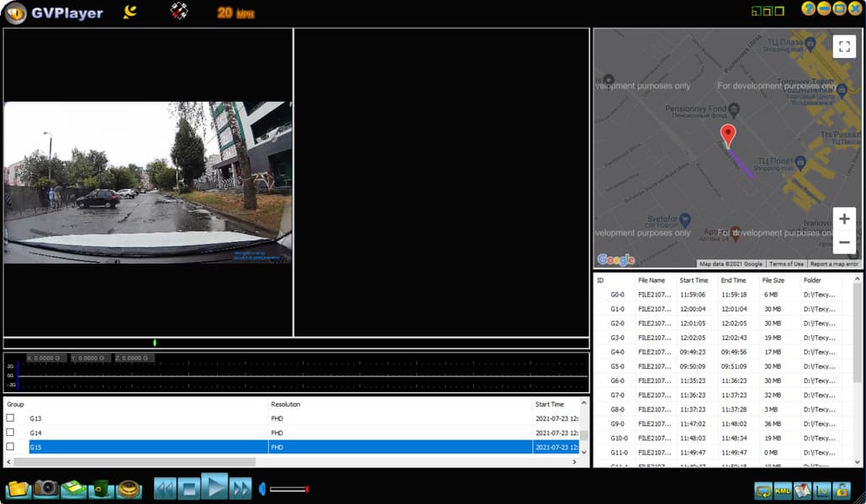
Task: Select file row G7-0
Action: 723,396
